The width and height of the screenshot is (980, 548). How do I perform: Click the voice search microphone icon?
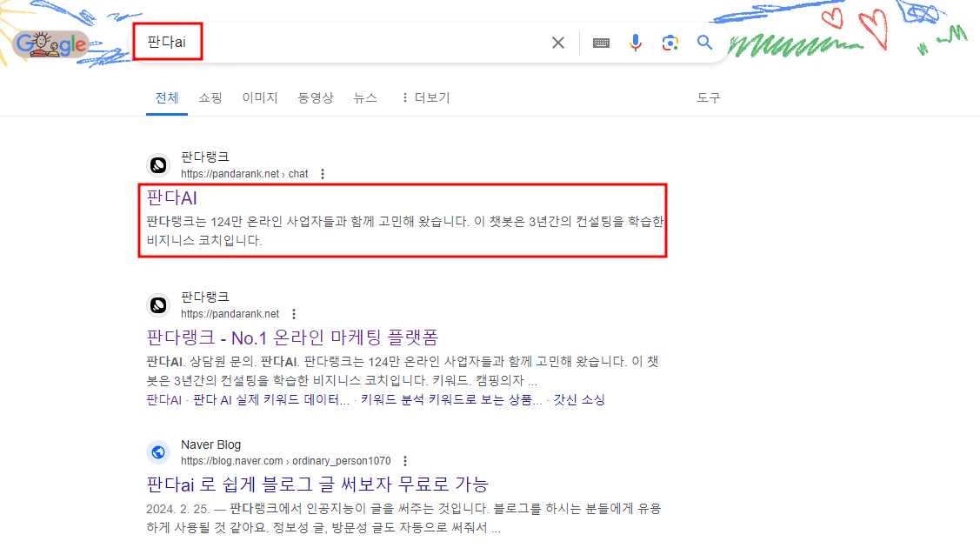pyautogui.click(x=636, y=42)
